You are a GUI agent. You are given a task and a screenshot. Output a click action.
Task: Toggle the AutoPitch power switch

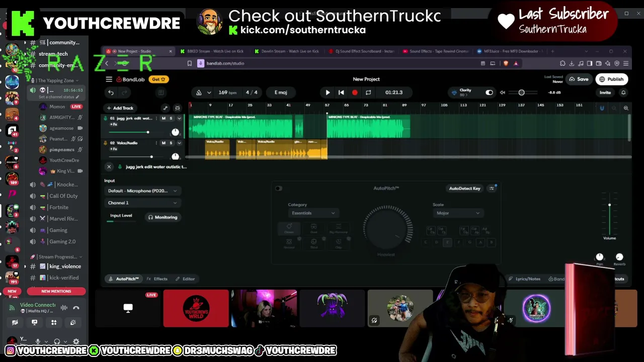click(278, 189)
